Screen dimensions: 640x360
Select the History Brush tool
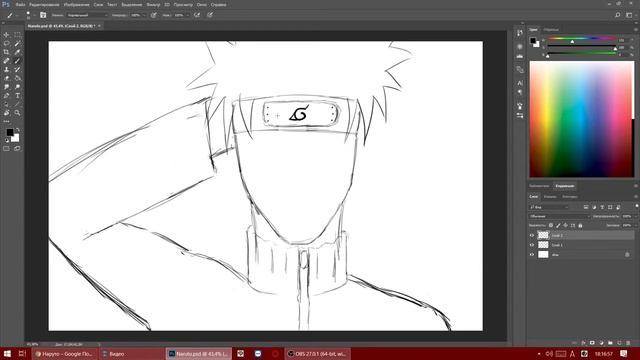(x=18, y=69)
